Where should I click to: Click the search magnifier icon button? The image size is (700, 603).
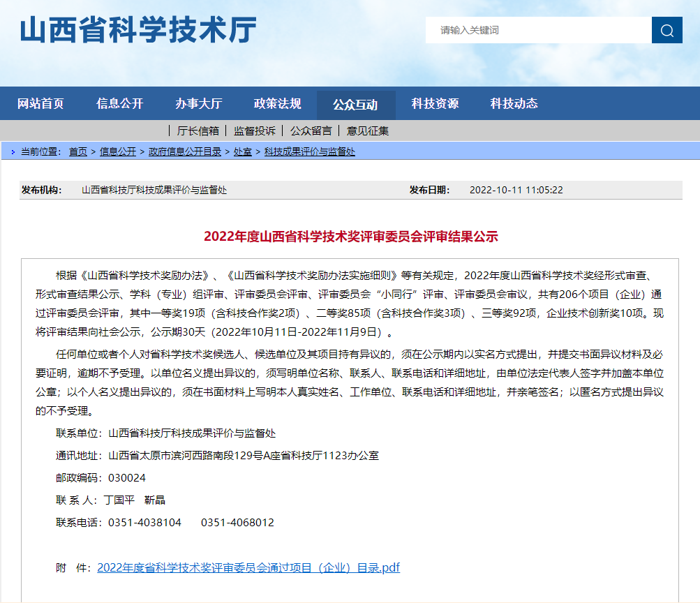[667, 30]
